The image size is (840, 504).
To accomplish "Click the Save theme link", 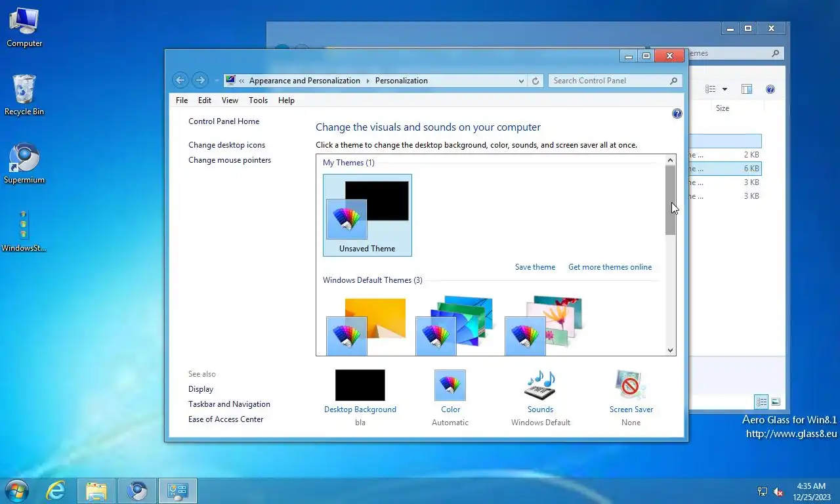I will 535,267.
